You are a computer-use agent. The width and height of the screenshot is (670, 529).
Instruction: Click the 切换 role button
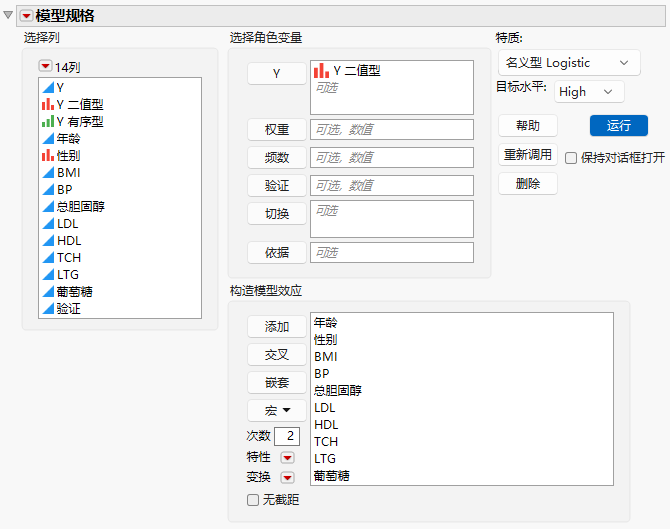(276, 213)
